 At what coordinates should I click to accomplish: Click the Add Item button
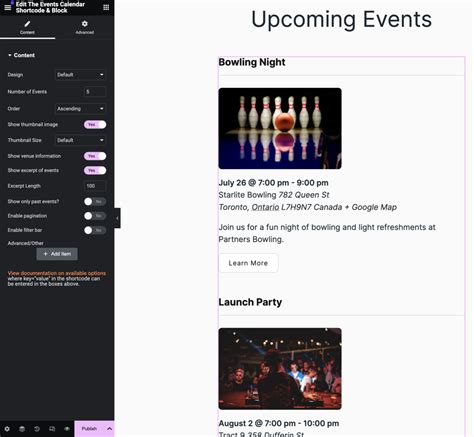[57, 254]
